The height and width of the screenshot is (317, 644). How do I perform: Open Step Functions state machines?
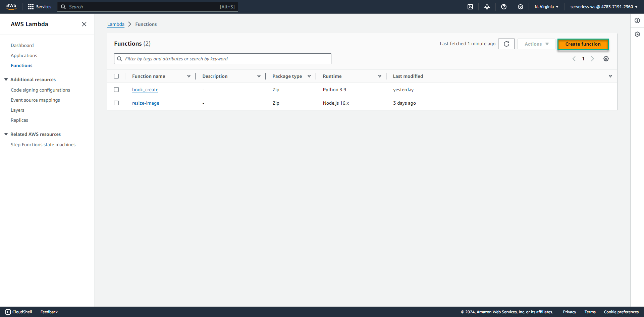[43, 145]
